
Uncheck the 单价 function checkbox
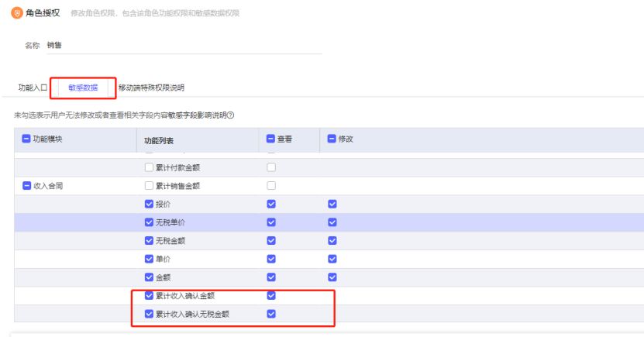point(150,259)
